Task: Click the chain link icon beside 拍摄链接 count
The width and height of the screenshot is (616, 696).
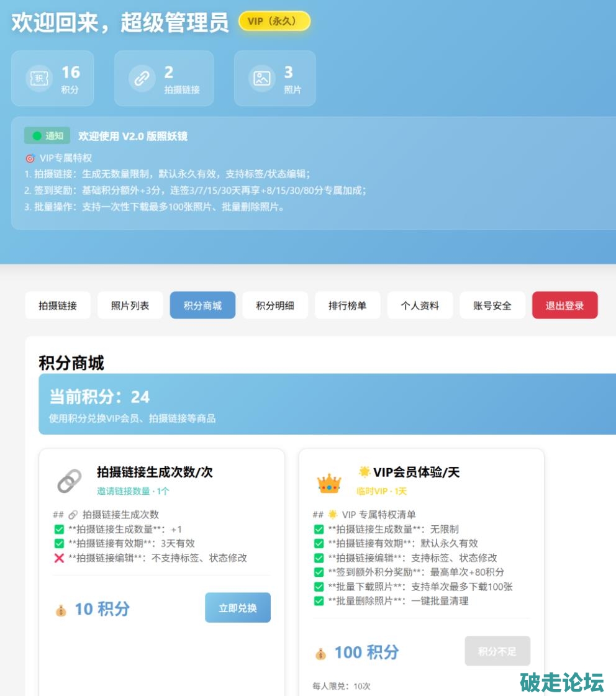Action: pos(142,78)
